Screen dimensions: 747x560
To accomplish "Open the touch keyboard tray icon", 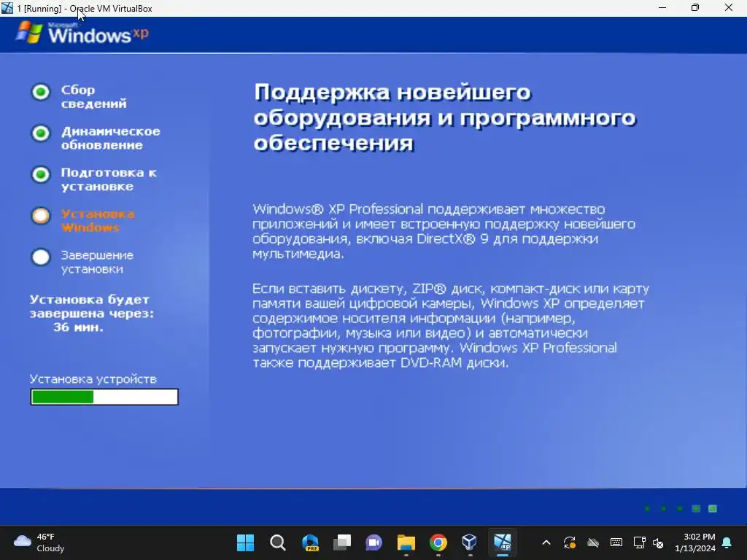I will pyautogui.click(x=616, y=542).
